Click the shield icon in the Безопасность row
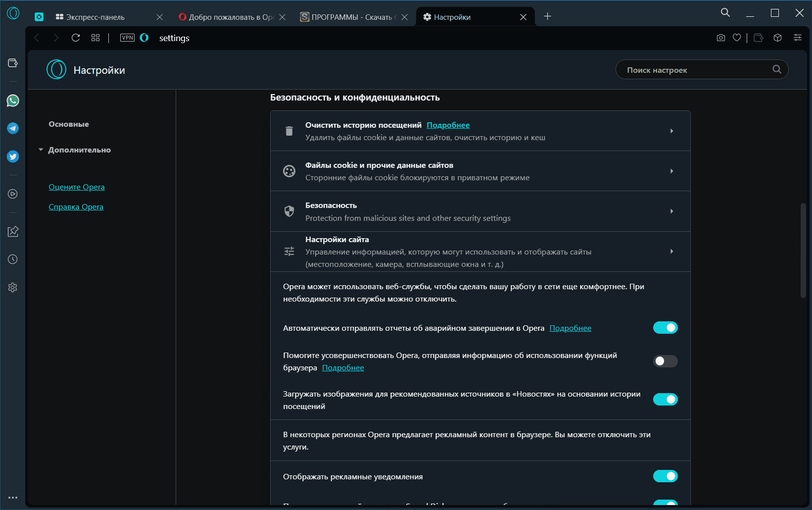The image size is (812, 510). click(289, 211)
